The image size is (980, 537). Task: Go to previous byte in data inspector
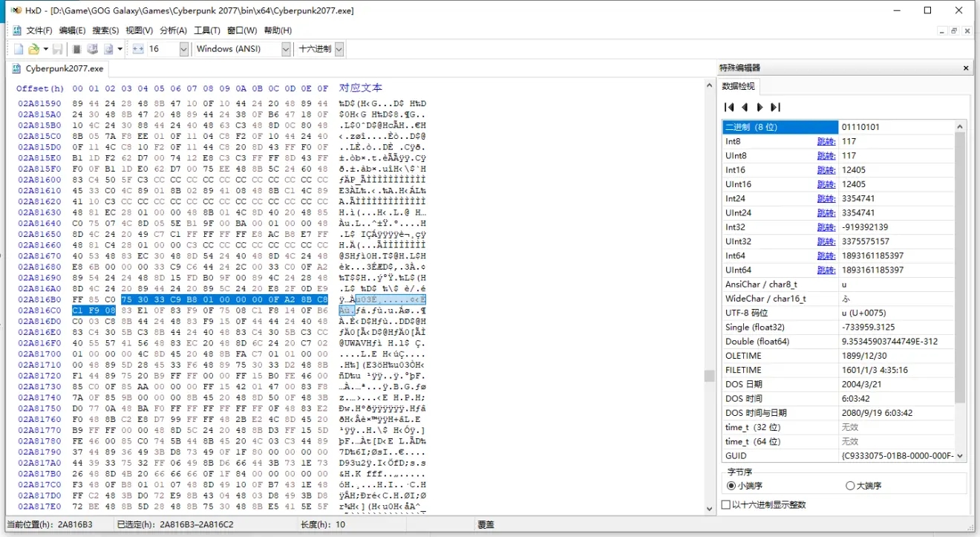[745, 108]
